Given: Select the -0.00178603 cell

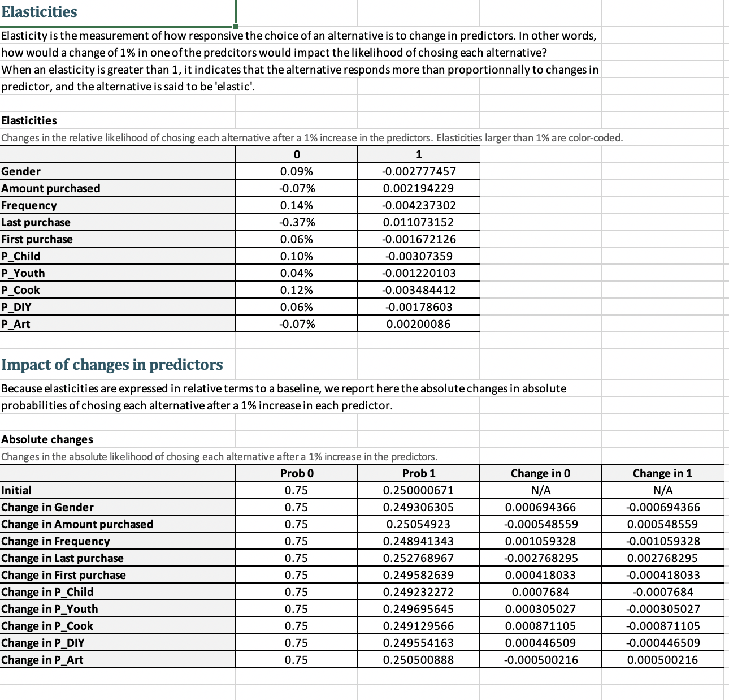Looking at the screenshot, I should click(x=419, y=307).
